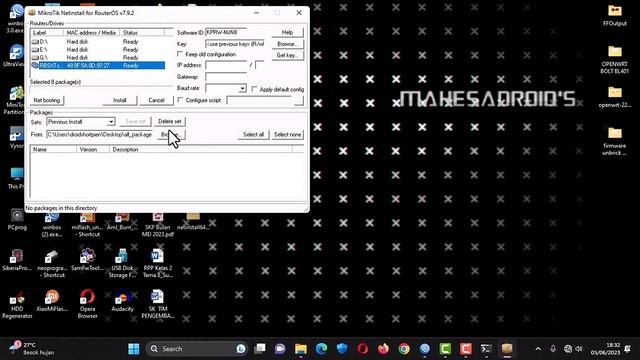Image resolution: width=640 pixels, height=360 pixels.
Task: Click Browse button next to Key field
Action: pos(287,44)
